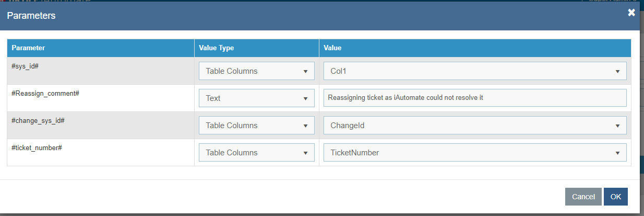Open the Value Type dropdown for #change_sys_id#
644x216 pixels.
pyautogui.click(x=256, y=126)
